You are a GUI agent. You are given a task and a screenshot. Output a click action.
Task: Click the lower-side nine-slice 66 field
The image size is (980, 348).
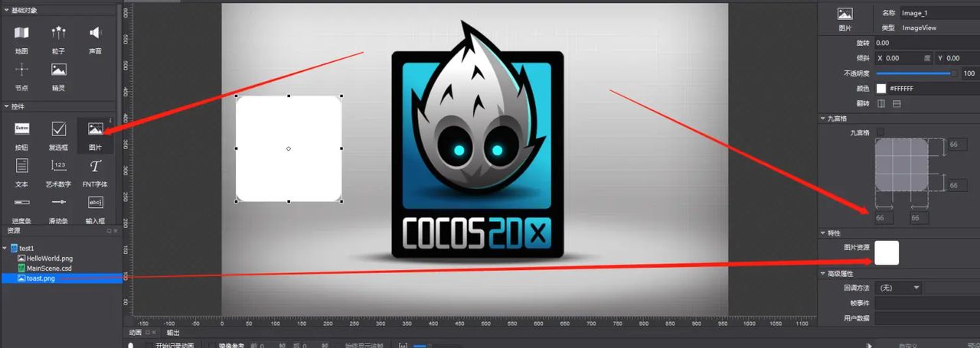coord(956,185)
